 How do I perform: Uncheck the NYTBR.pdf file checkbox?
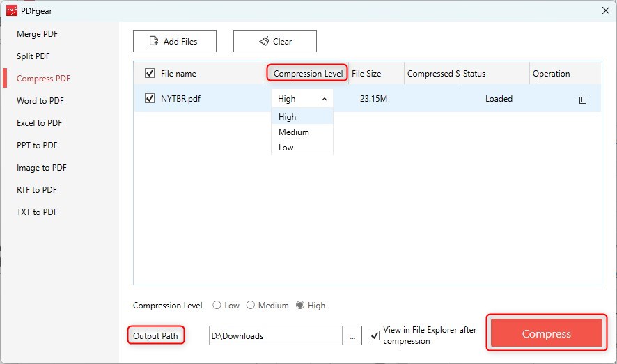pyautogui.click(x=150, y=99)
